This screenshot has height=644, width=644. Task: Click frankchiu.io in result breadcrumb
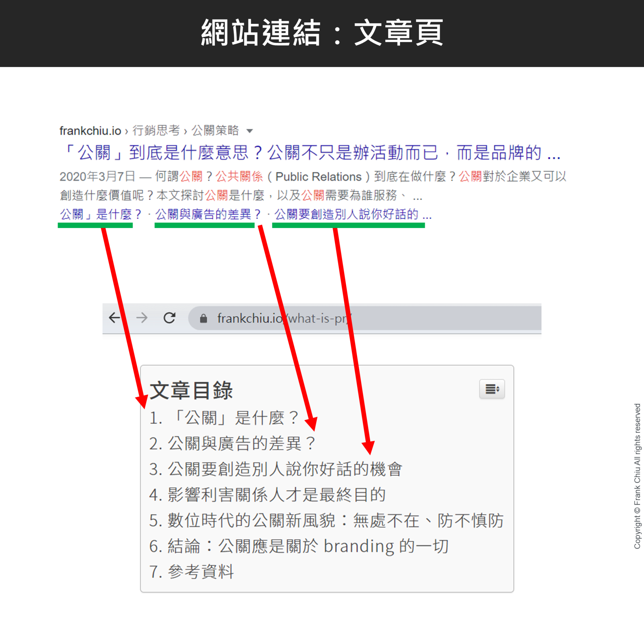[90, 131]
